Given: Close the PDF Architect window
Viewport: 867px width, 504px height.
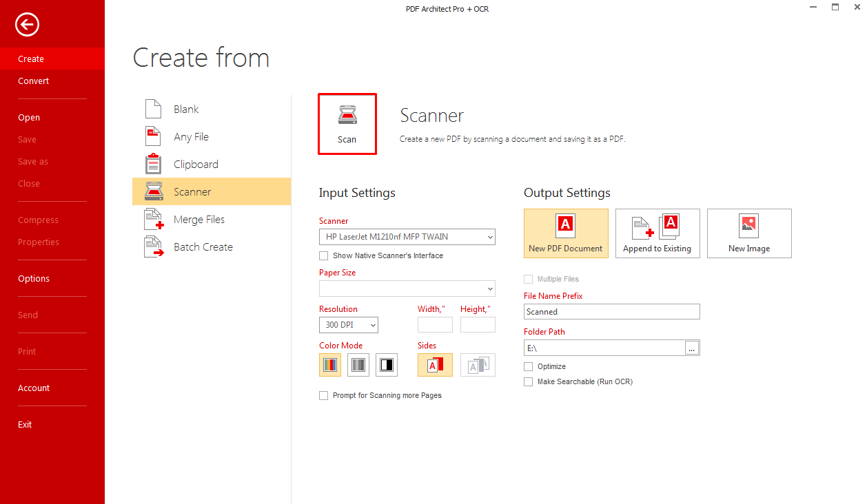Looking at the screenshot, I should pos(857,7).
